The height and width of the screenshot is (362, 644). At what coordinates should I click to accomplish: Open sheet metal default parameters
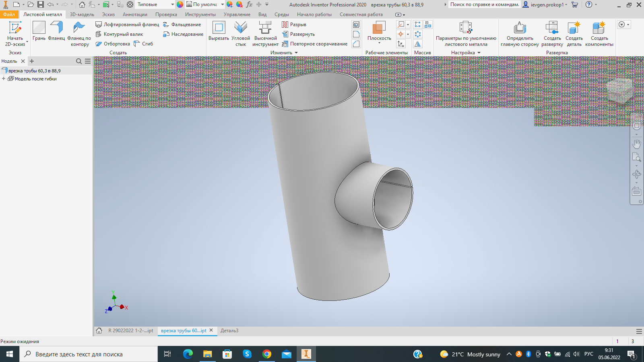click(466, 34)
